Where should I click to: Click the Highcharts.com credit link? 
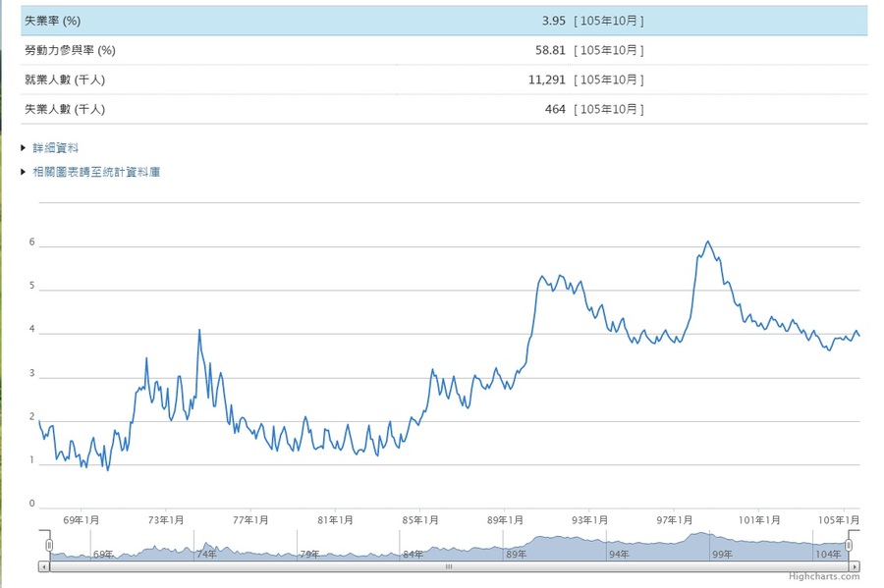point(823,577)
